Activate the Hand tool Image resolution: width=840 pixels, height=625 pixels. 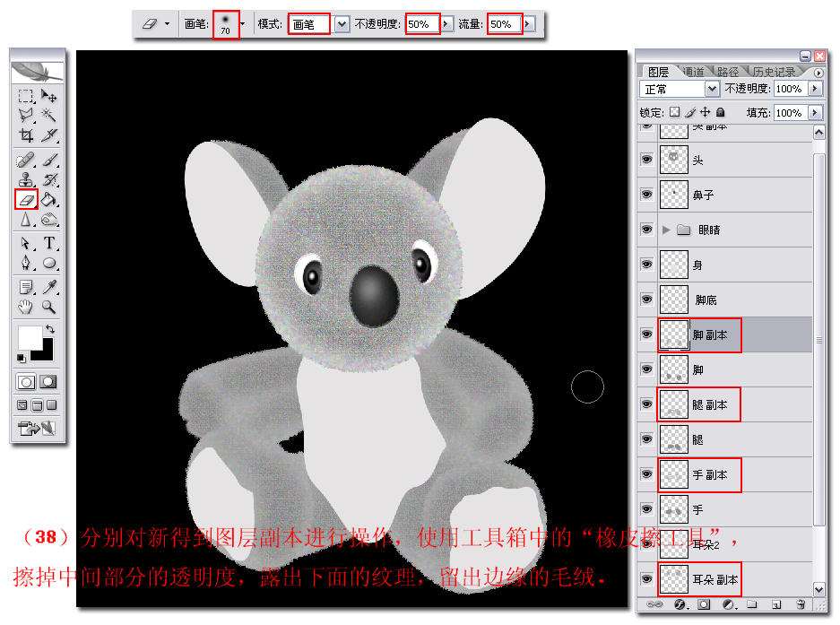coord(26,307)
